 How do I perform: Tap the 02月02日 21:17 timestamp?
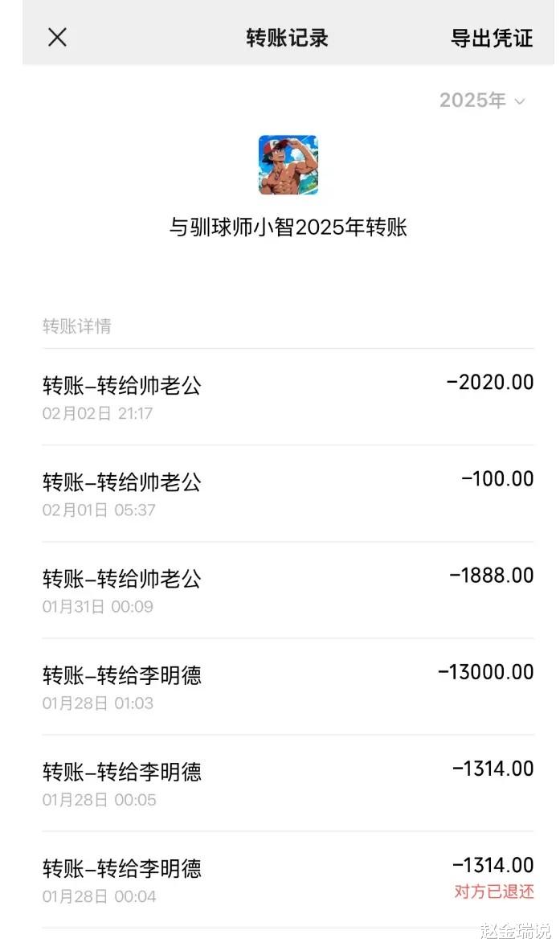[97, 414]
